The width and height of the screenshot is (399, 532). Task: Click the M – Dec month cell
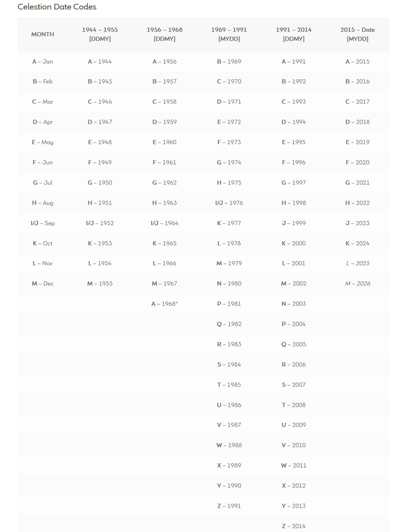coord(43,284)
